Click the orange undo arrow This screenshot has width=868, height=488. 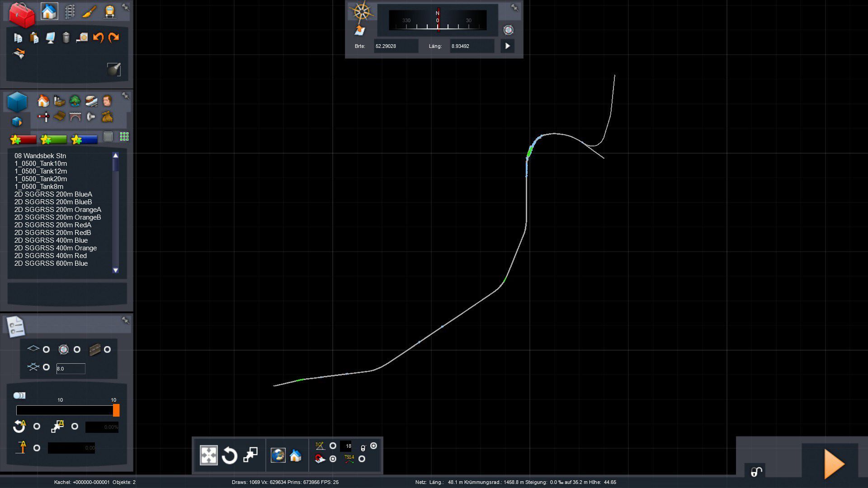pyautogui.click(x=98, y=38)
